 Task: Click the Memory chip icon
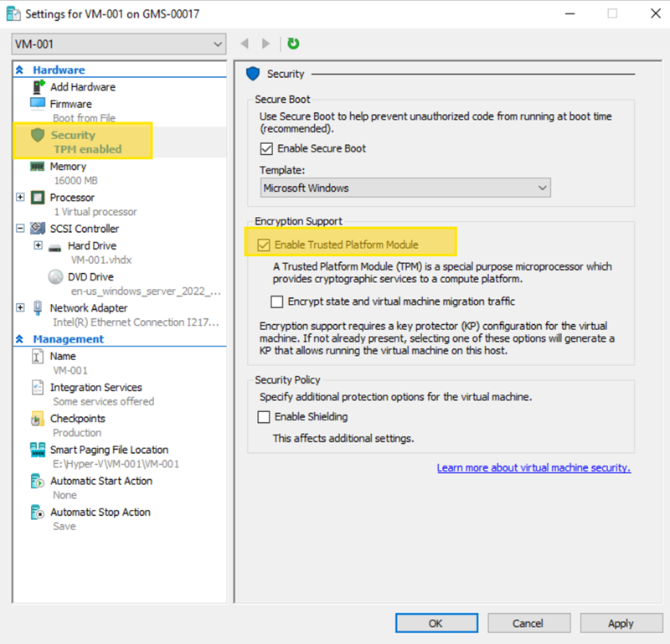[x=38, y=167]
